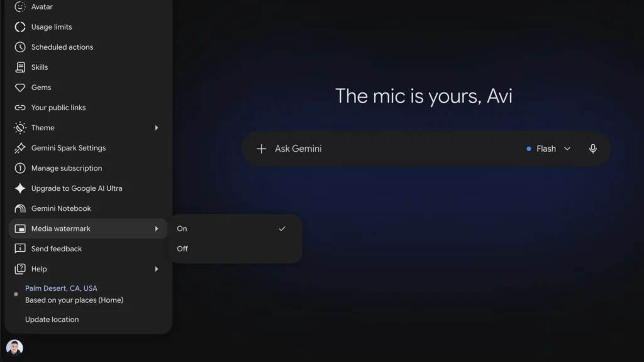Viewport: 644px width, 362px height.
Task: Click the Skills document icon
Action: click(19, 67)
